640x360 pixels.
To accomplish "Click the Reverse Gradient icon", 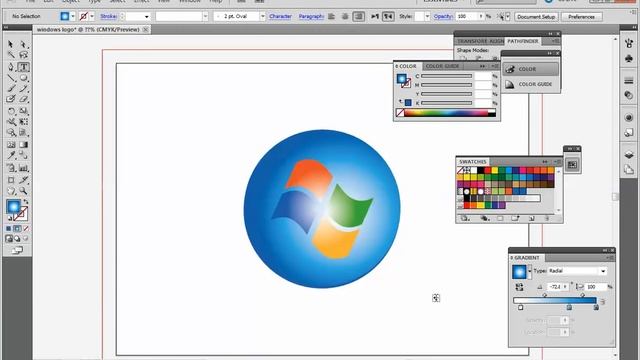I will 519,287.
